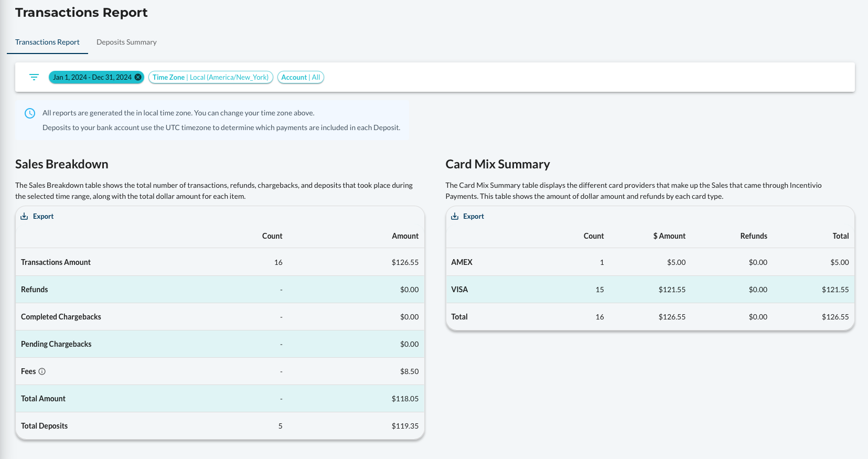868x459 pixels.
Task: Click the clock icon in the time zone notice
Action: pos(30,113)
